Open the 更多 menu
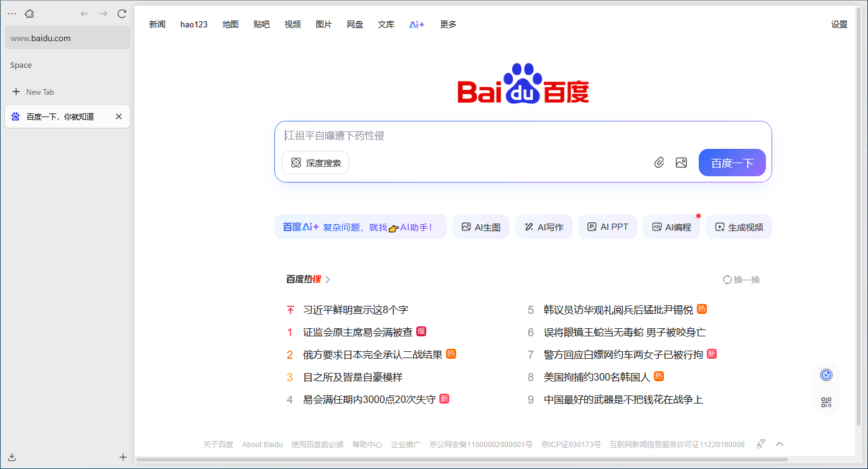Screen dimensions: 868x469 coord(447,24)
